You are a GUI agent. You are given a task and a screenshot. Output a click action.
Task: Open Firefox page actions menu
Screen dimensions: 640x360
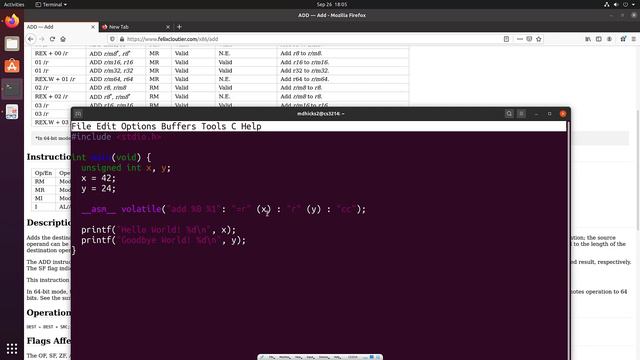[520, 39]
